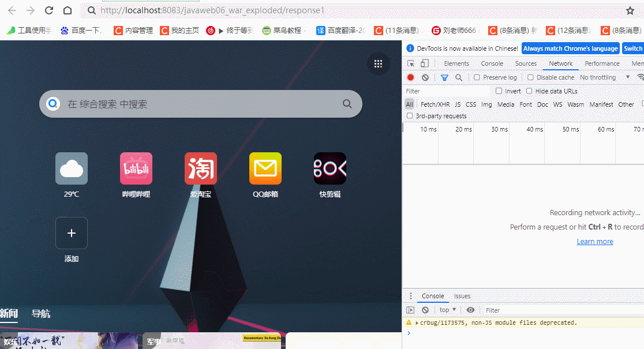
Task: Open the apps grid icon on page
Action: pos(379,63)
